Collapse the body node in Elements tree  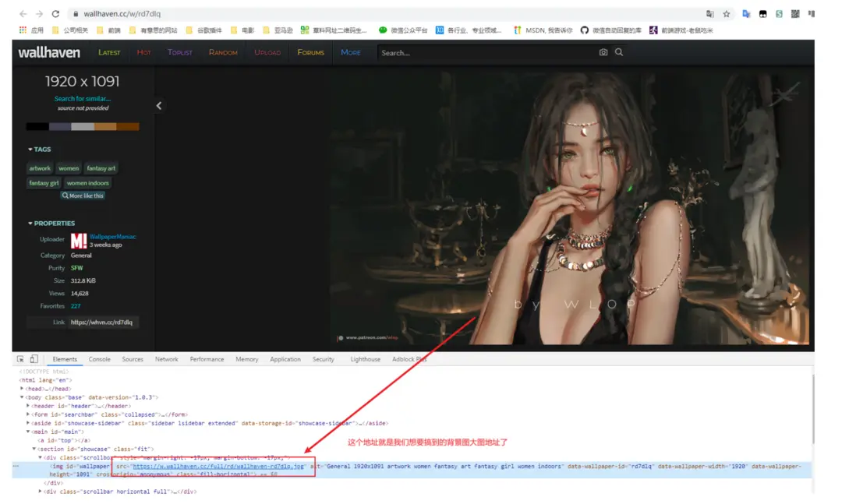[22, 397]
